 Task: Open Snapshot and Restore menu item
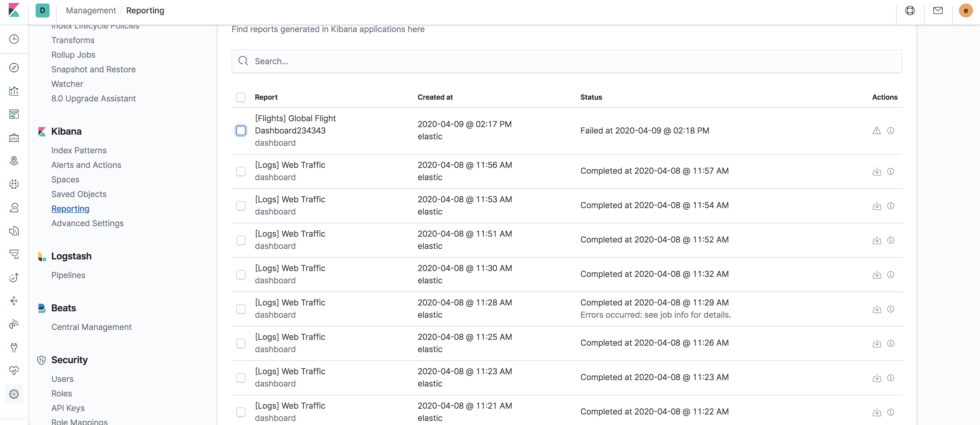pyautogui.click(x=94, y=70)
